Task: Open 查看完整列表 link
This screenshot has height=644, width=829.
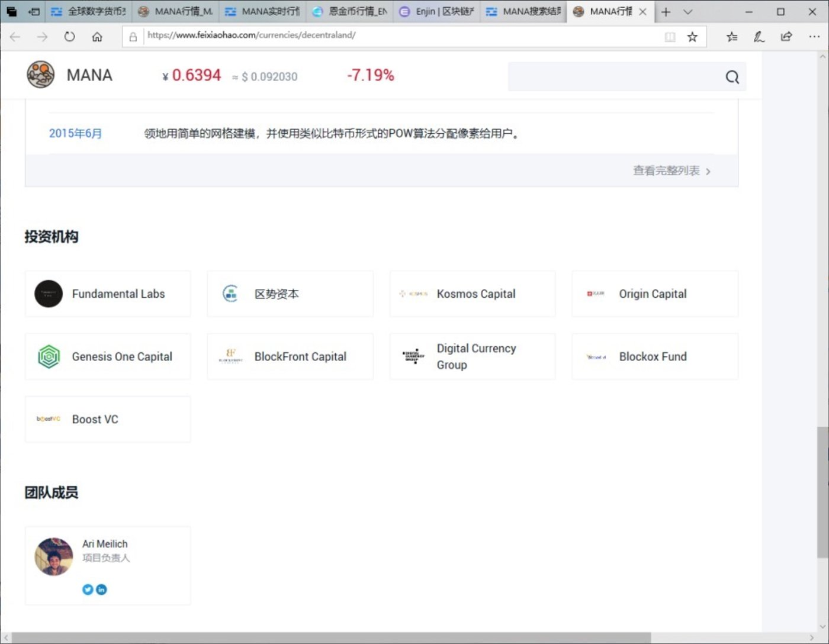Action: 671,170
